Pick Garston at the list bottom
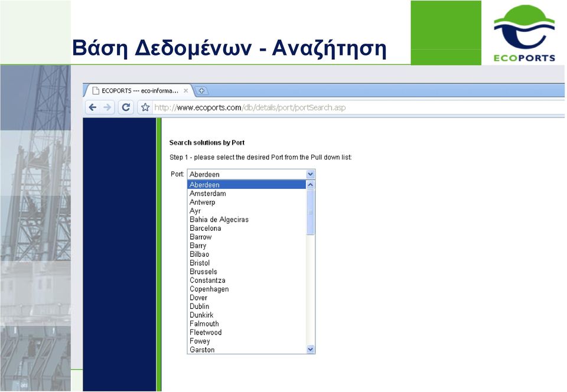This screenshot has height=392, width=567. point(247,349)
